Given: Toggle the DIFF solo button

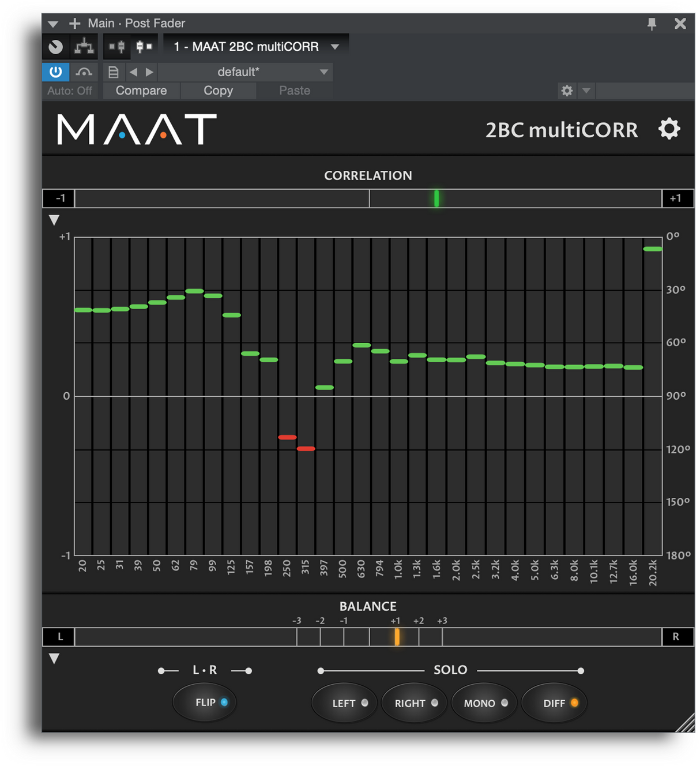Looking at the screenshot, I should (x=554, y=703).
